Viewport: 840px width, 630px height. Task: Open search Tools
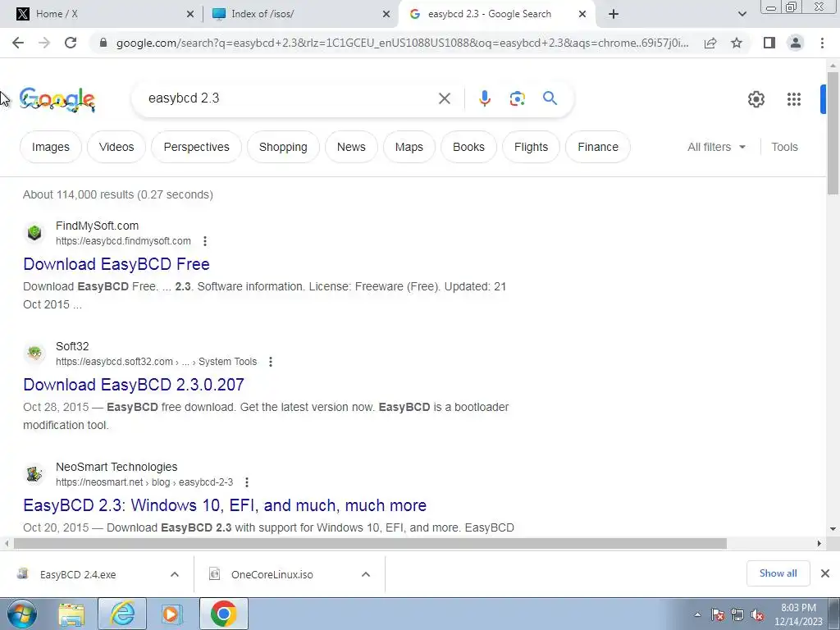(784, 147)
